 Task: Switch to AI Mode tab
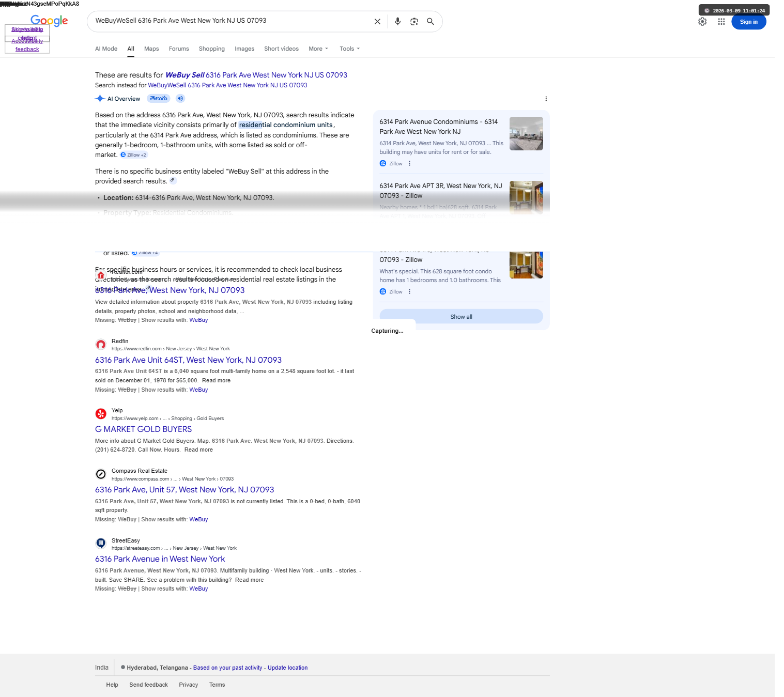click(x=106, y=49)
